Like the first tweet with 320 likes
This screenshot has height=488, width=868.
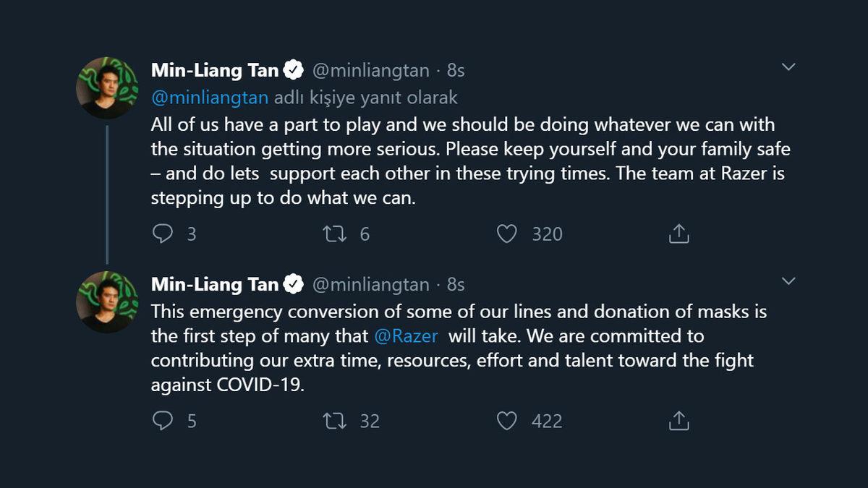[x=507, y=234]
